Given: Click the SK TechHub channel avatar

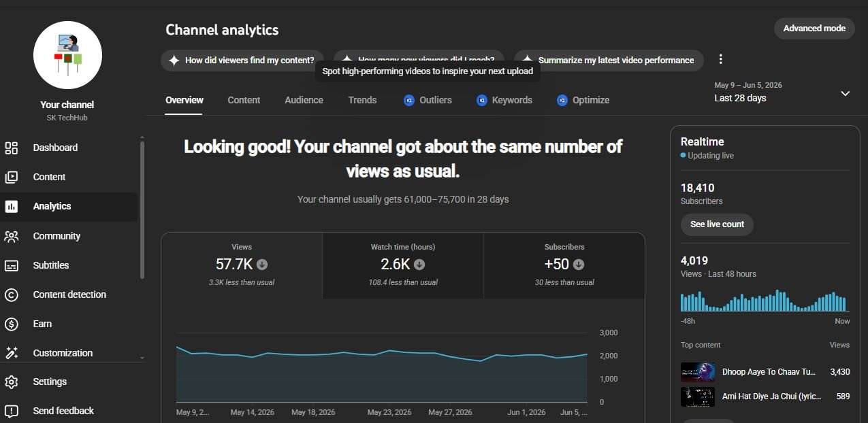Looking at the screenshot, I should click(x=67, y=56).
